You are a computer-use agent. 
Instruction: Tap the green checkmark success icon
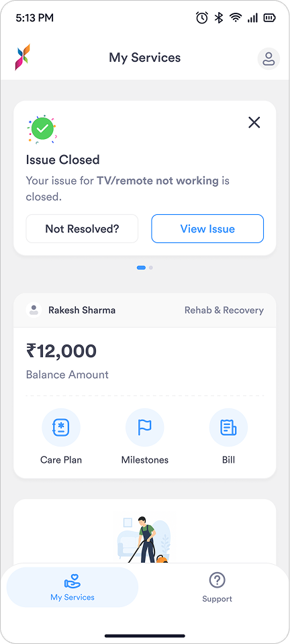point(42,129)
